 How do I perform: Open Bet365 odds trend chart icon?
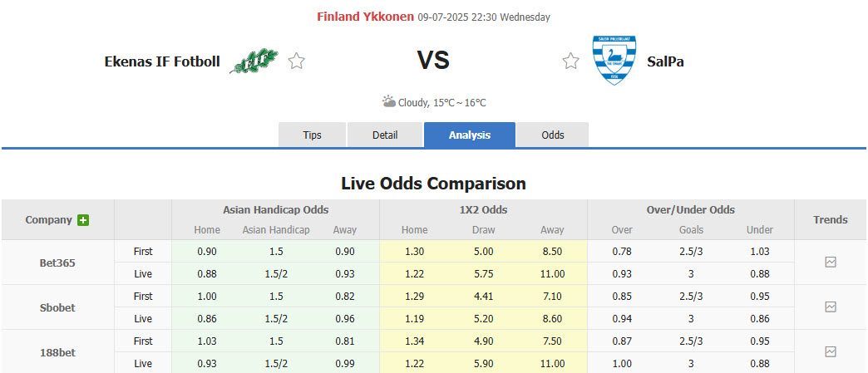coord(830,262)
